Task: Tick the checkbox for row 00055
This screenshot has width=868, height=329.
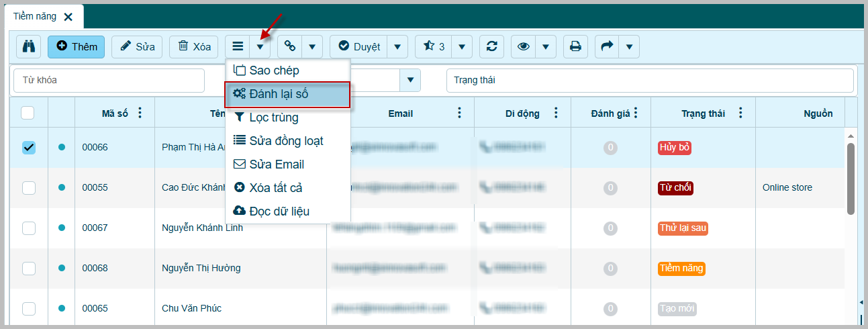Action: pos(29,187)
